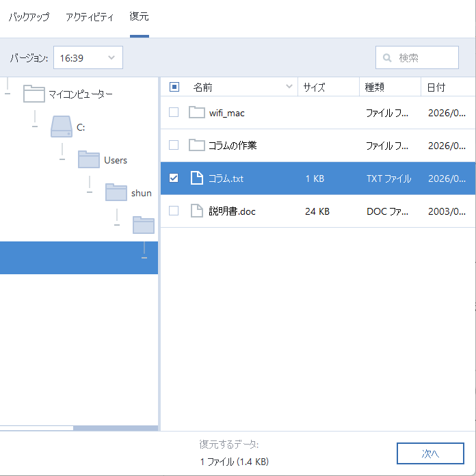The width and height of the screenshot is (476, 476).
Task: Select the コラムの作業 name
Action: (x=233, y=146)
